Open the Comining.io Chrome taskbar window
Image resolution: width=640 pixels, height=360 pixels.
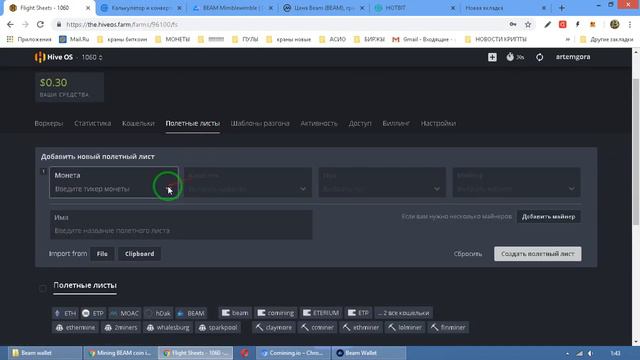coord(292,353)
